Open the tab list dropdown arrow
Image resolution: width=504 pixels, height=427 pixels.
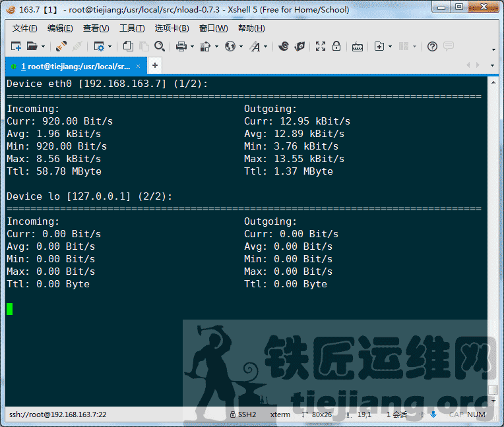click(x=492, y=65)
